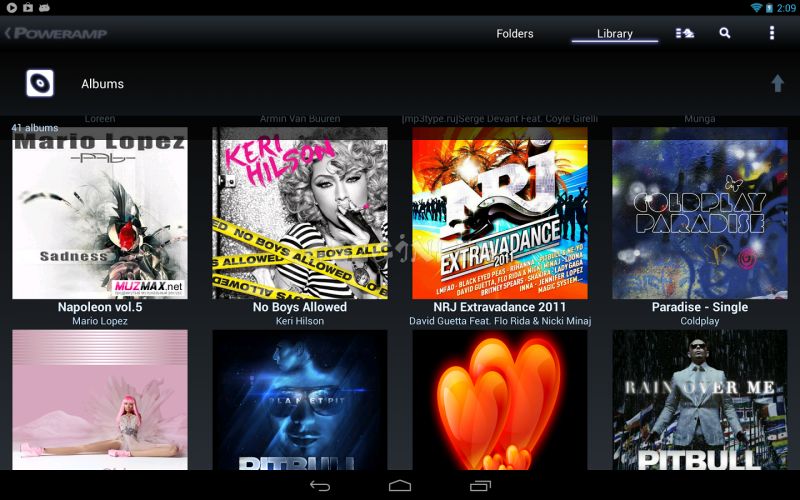800x500 pixels.
Task: Open the orange hearts album cover
Action: (x=500, y=399)
